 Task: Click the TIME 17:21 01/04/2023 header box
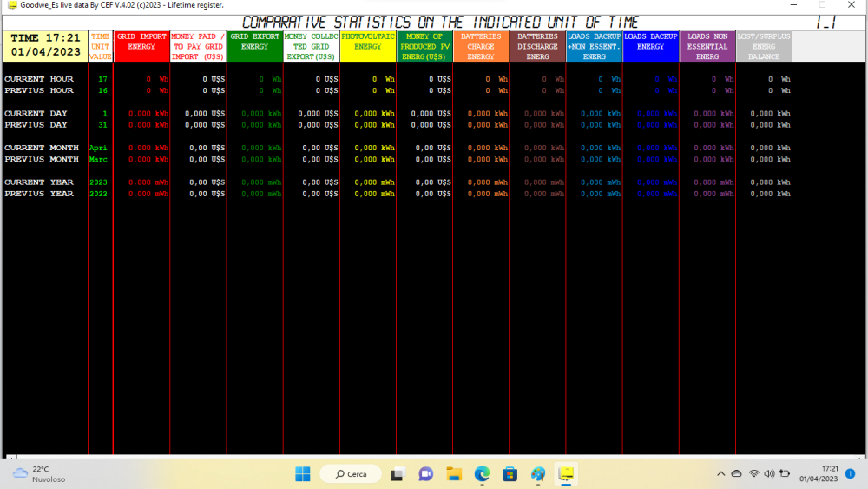click(45, 45)
